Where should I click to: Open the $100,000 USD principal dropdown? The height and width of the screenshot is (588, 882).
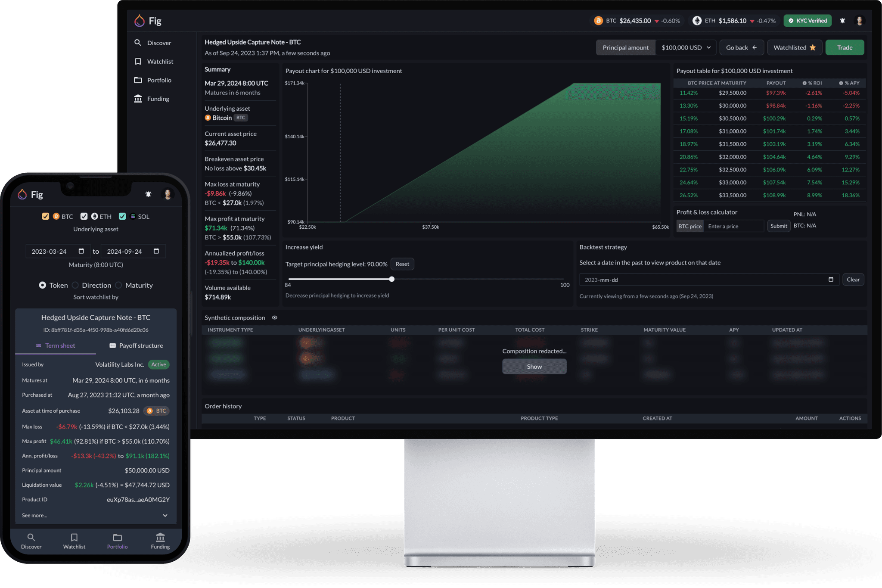pos(686,47)
